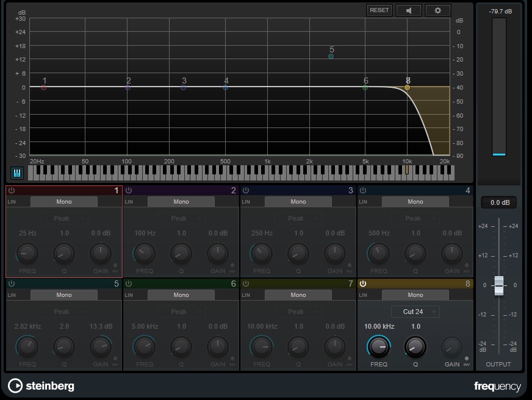Toggle band 7 power button

[246, 284]
